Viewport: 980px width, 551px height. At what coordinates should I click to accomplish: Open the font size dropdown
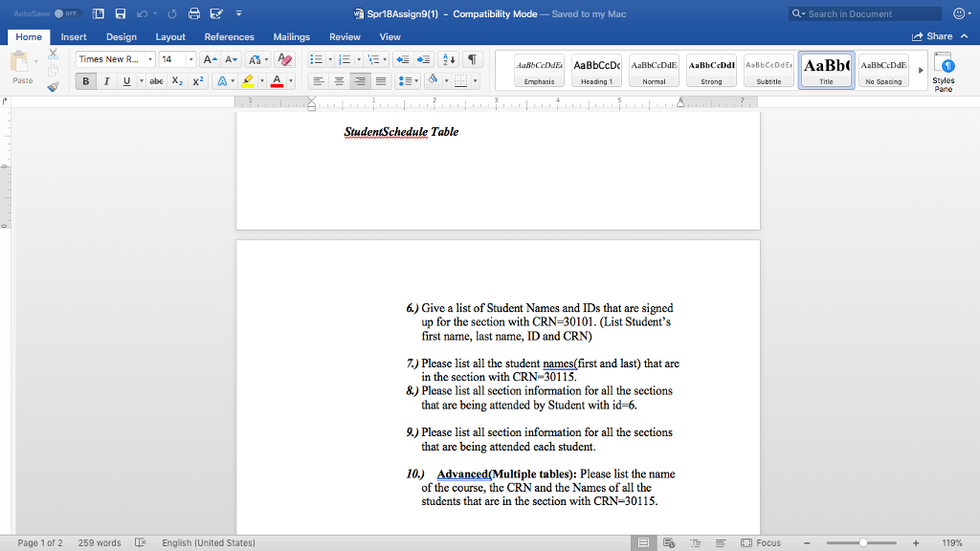pyautogui.click(x=190, y=59)
